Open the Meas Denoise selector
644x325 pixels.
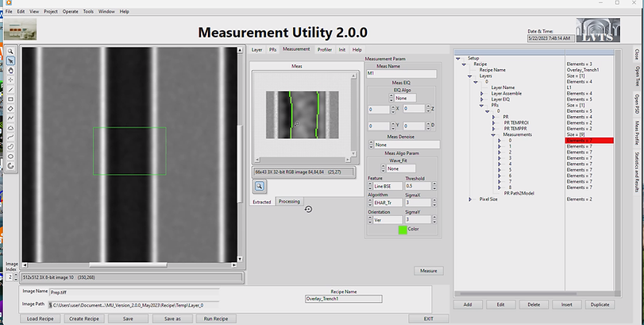(x=407, y=145)
